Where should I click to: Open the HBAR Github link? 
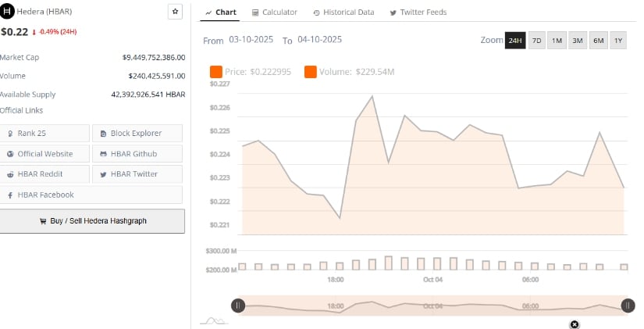(x=137, y=154)
